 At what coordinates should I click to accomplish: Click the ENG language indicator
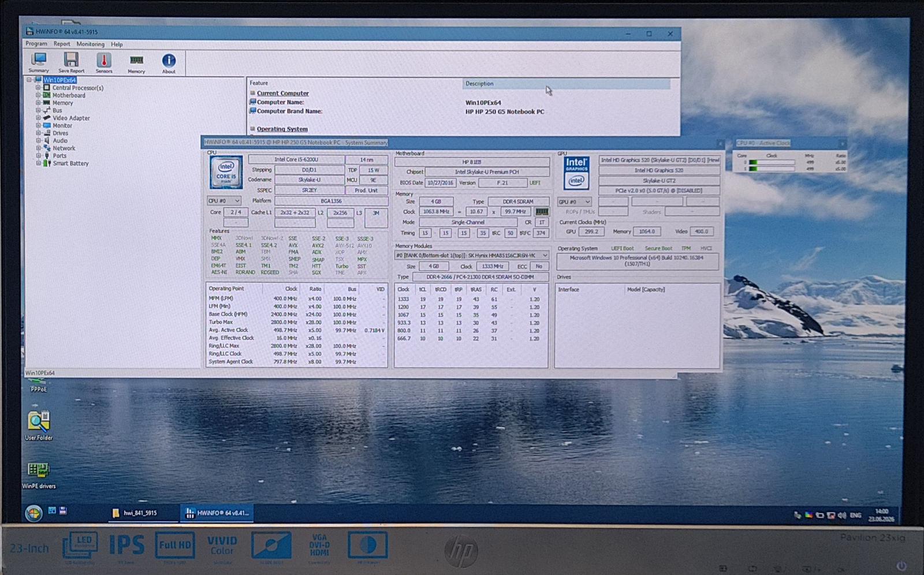click(856, 515)
